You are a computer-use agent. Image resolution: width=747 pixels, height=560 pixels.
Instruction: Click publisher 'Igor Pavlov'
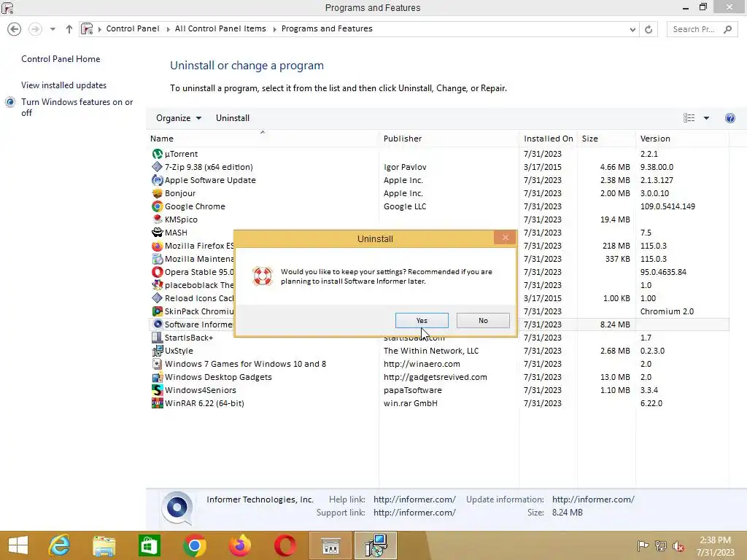[405, 167]
